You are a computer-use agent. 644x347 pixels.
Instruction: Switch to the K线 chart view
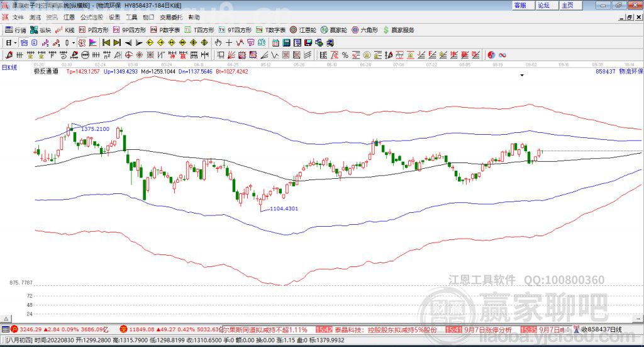pyautogui.click(x=65, y=30)
